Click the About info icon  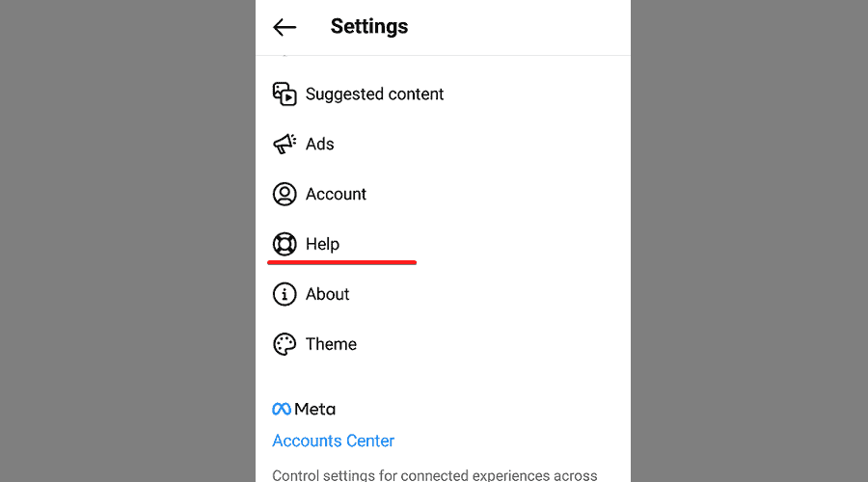click(x=285, y=294)
